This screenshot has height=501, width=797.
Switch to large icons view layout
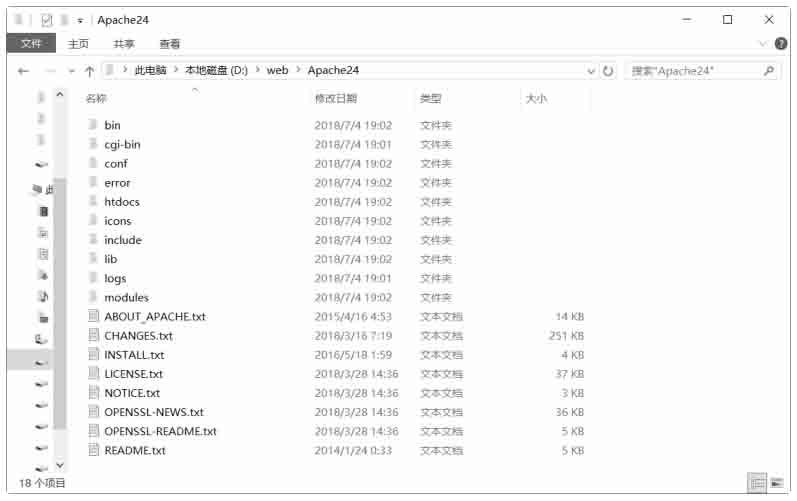pyautogui.click(x=777, y=483)
